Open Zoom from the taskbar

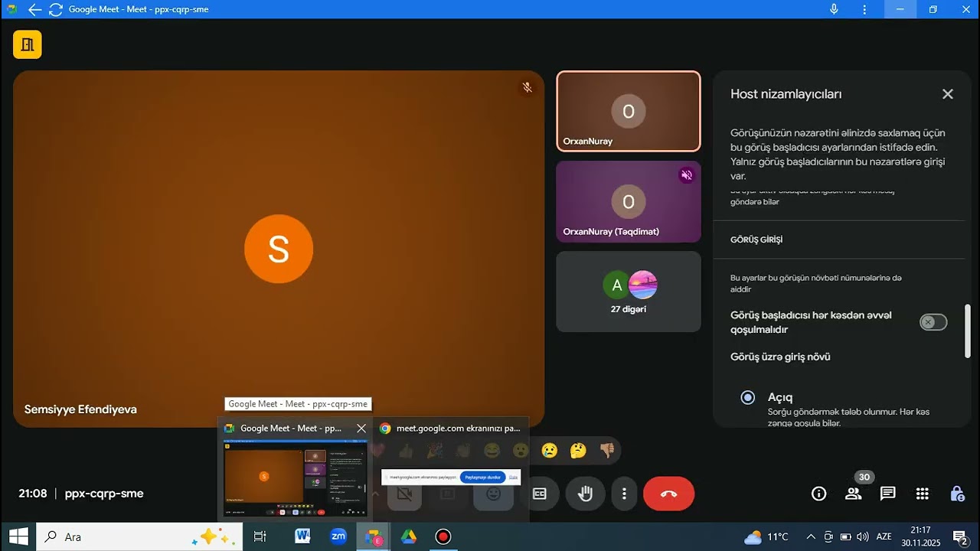pos(338,536)
